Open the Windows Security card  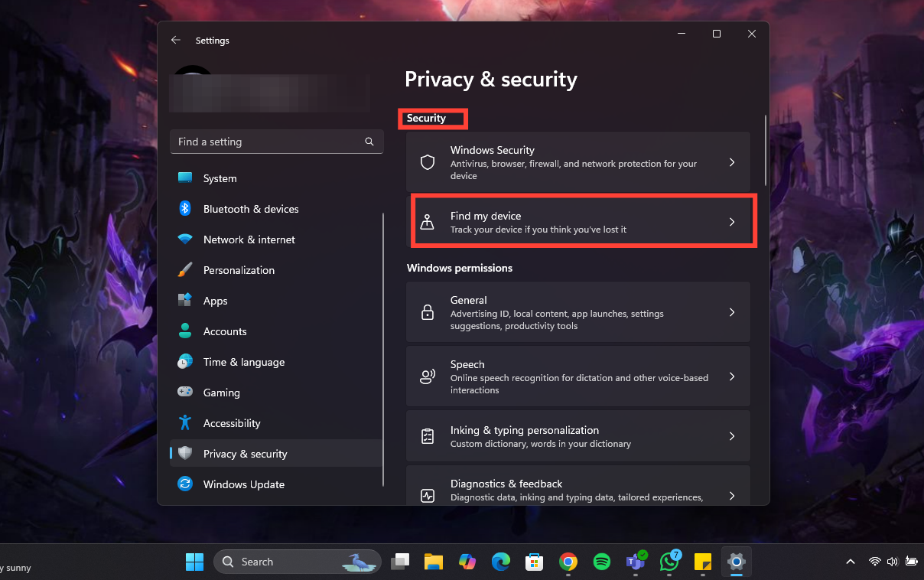[x=578, y=162]
